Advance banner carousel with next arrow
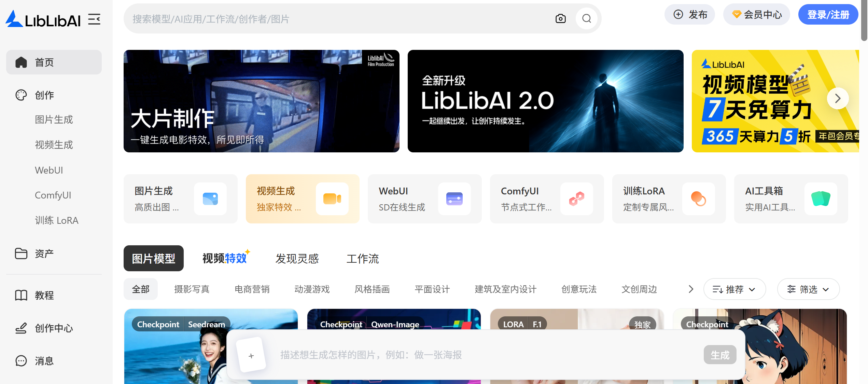 point(837,99)
